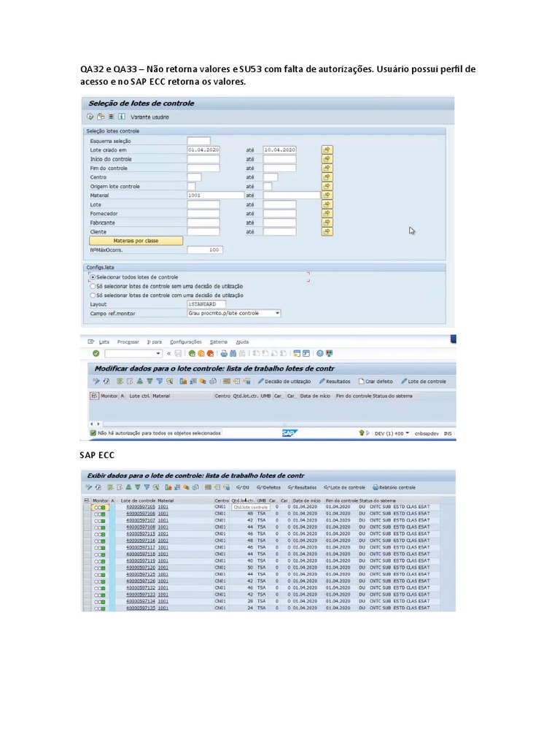Viewport: 560px width, 747px height.
Task: Open the Campo ref.monitor dropdown
Action: [x=277, y=314]
